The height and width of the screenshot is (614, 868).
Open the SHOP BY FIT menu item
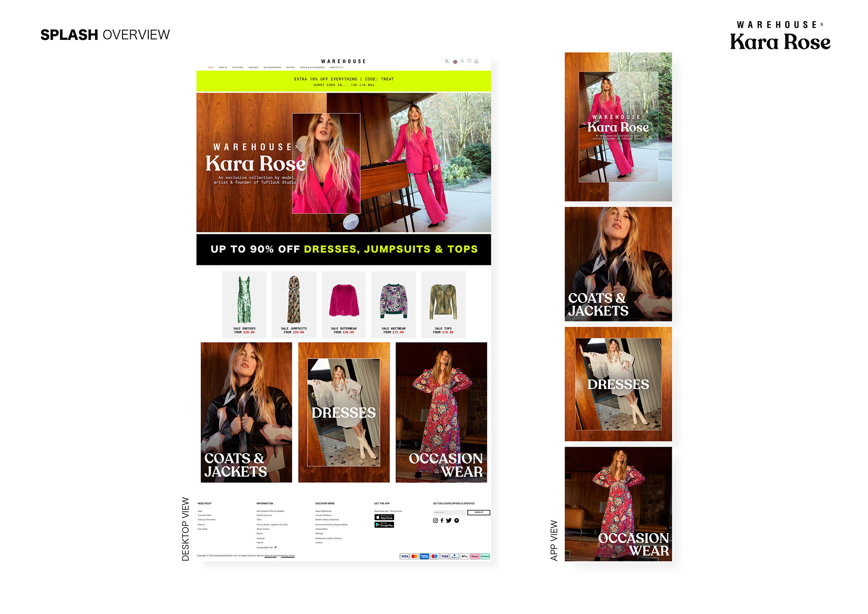tap(336, 67)
